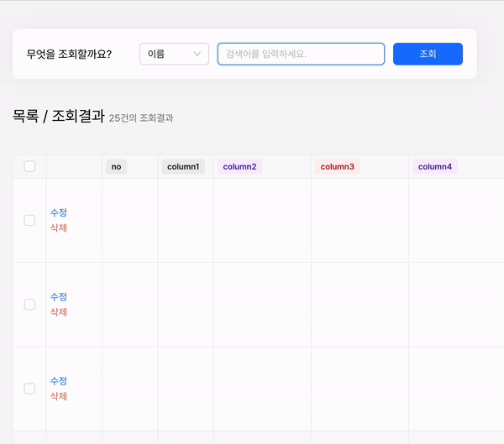Open 수정 for the third row
The width and height of the screenshot is (504, 444).
pos(59,380)
